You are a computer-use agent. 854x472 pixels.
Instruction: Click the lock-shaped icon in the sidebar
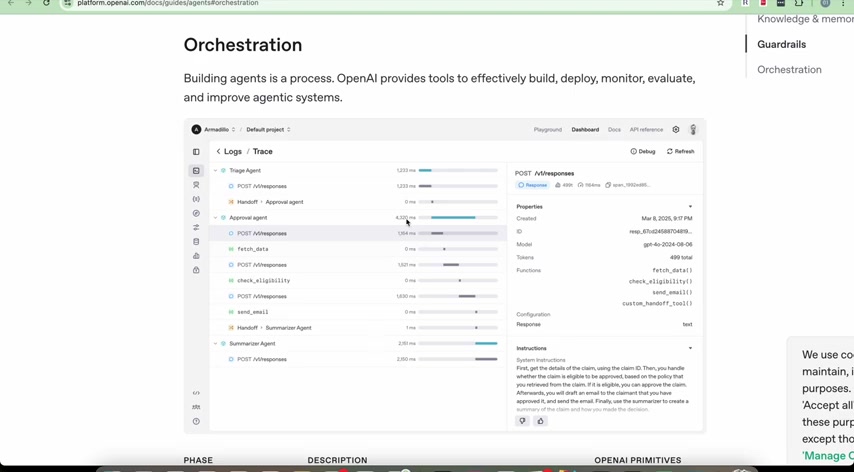pos(196,270)
